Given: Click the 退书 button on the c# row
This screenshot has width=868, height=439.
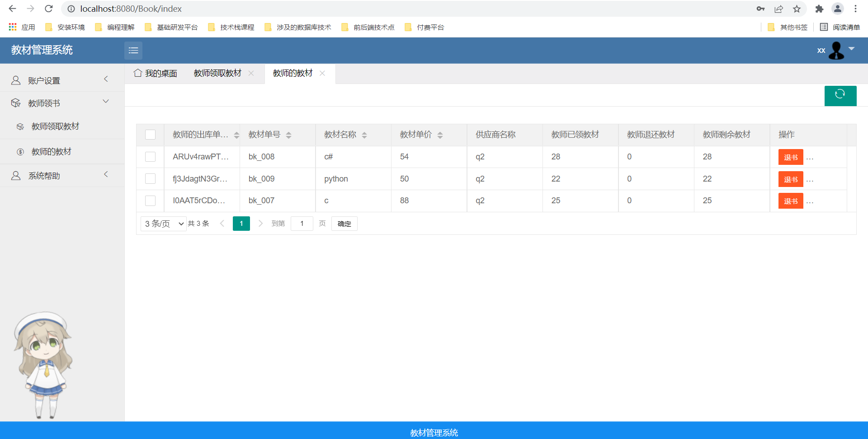Looking at the screenshot, I should click(x=790, y=157).
